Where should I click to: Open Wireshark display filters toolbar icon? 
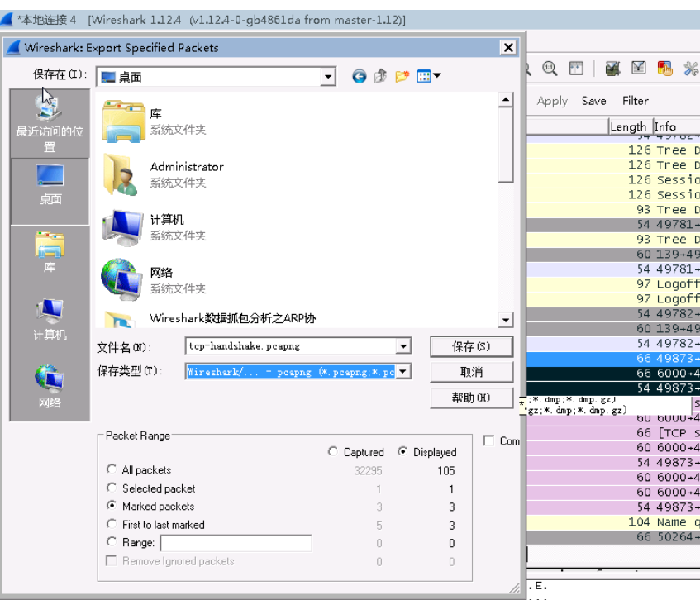638,69
